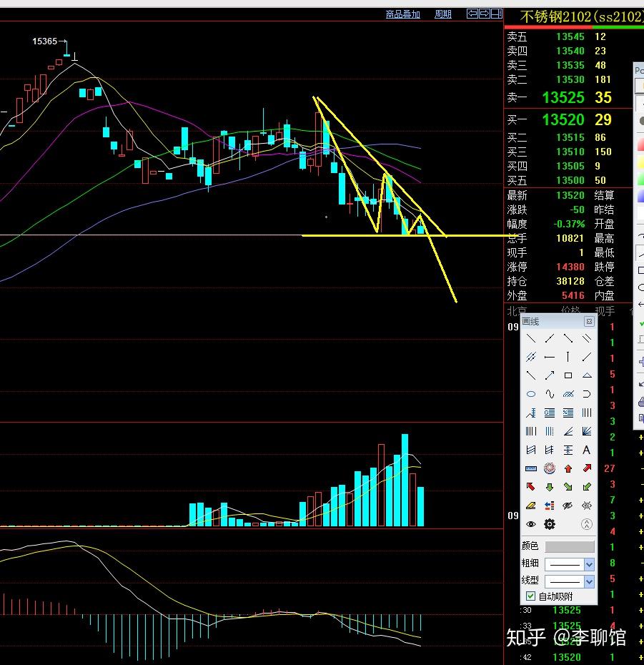Select the vertical line drawing tool
The width and height of the screenshot is (644, 665).
coord(568,357)
